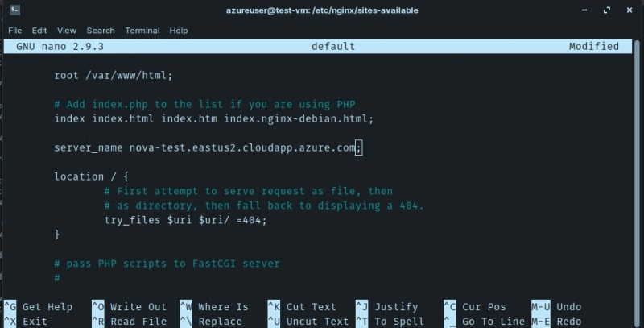Click the ^X Exit shortcut
The width and height of the screenshot is (644, 328).
click(26, 321)
